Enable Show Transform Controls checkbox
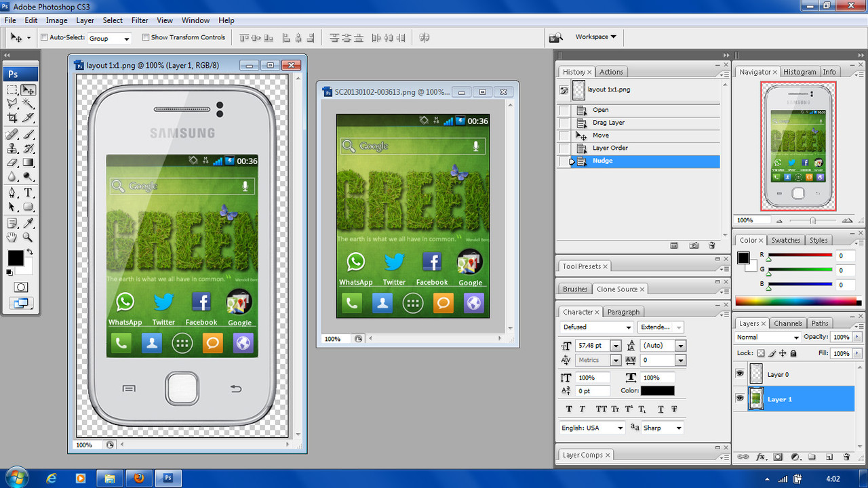Screen dimensions: 868x488 click(x=146, y=37)
